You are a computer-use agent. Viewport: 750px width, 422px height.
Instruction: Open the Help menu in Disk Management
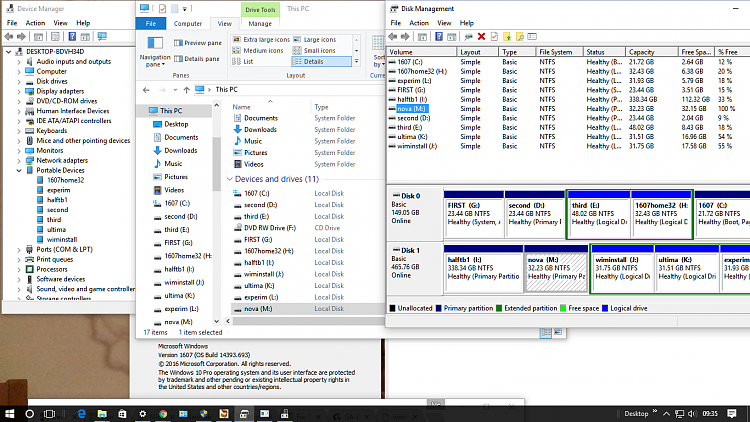point(466,23)
